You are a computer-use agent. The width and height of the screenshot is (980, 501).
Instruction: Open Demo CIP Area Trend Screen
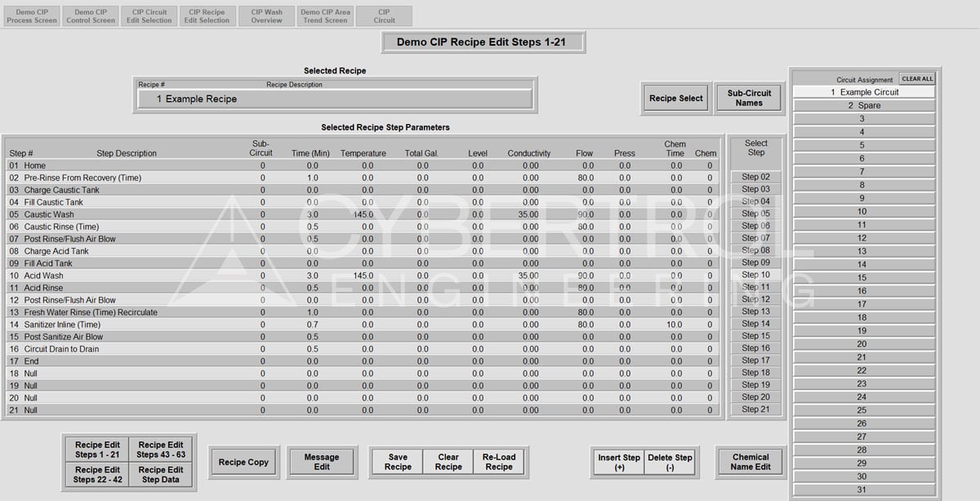coord(325,16)
